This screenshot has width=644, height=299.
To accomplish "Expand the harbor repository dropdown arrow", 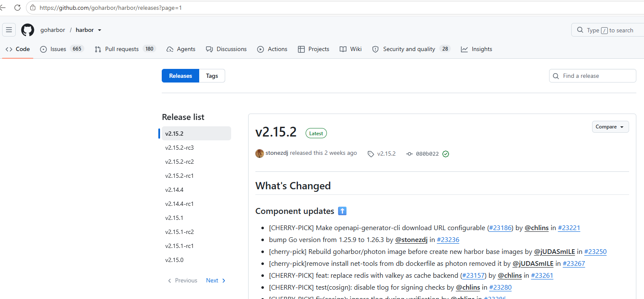I will [x=100, y=30].
